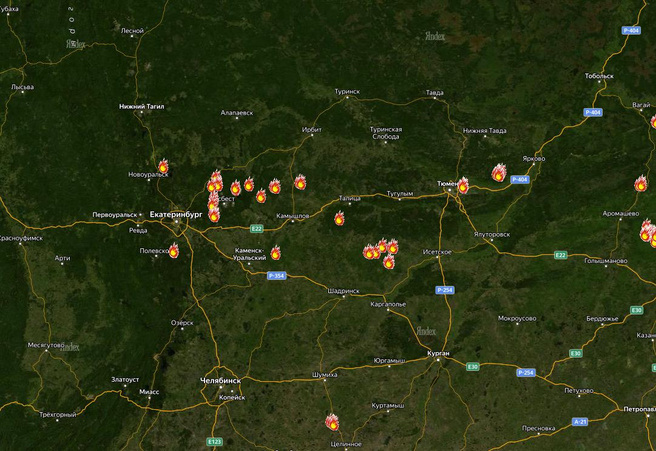Select the fire icon north of Аромашево
The width and height of the screenshot is (656, 451).
(x=641, y=184)
